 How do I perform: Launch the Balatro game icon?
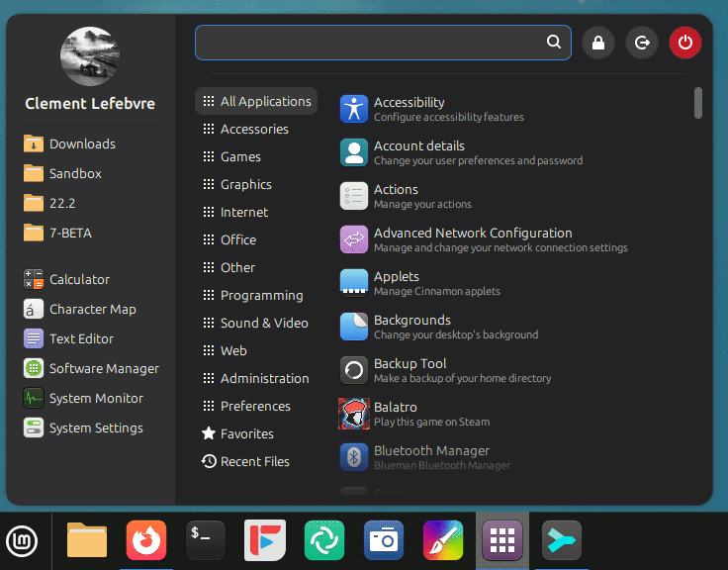(354, 414)
